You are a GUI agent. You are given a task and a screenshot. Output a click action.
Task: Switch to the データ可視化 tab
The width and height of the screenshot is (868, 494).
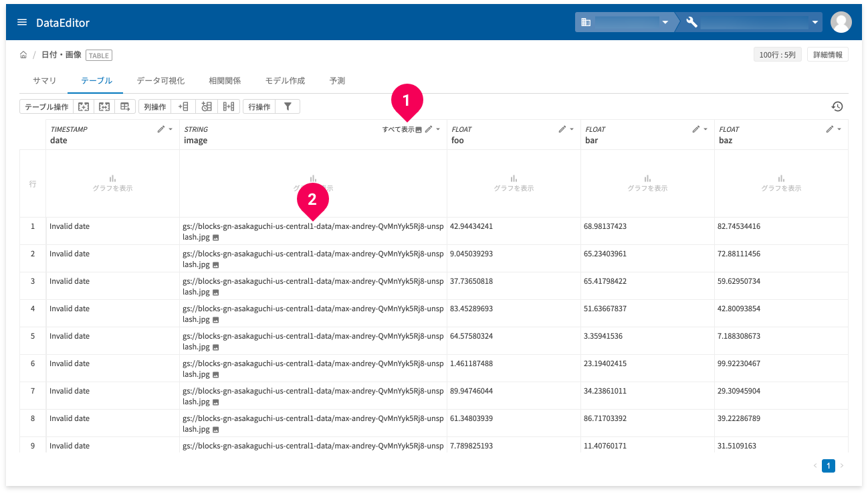click(x=160, y=80)
